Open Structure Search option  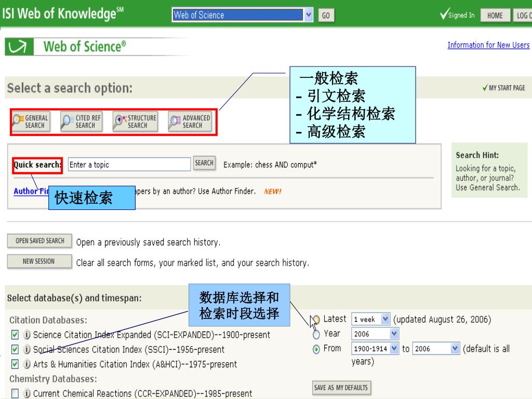135,122
